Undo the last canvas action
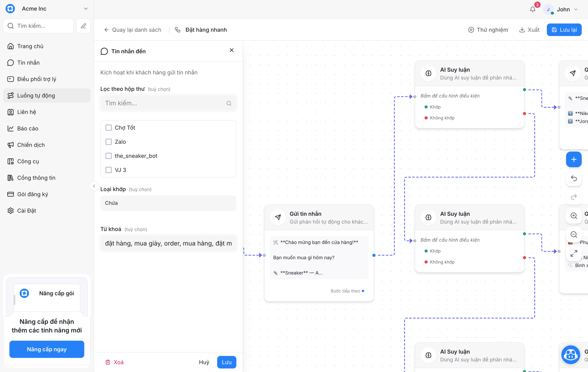This screenshot has width=588, height=372. (573, 178)
